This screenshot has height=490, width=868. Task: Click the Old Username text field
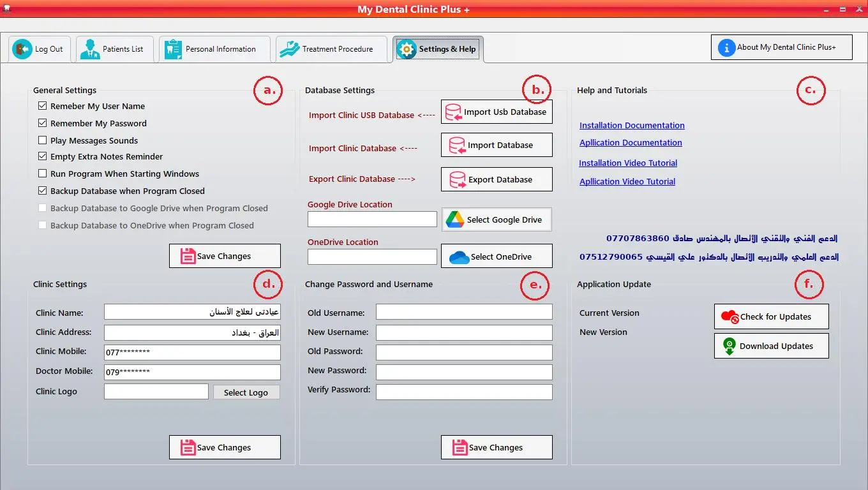[x=464, y=312]
